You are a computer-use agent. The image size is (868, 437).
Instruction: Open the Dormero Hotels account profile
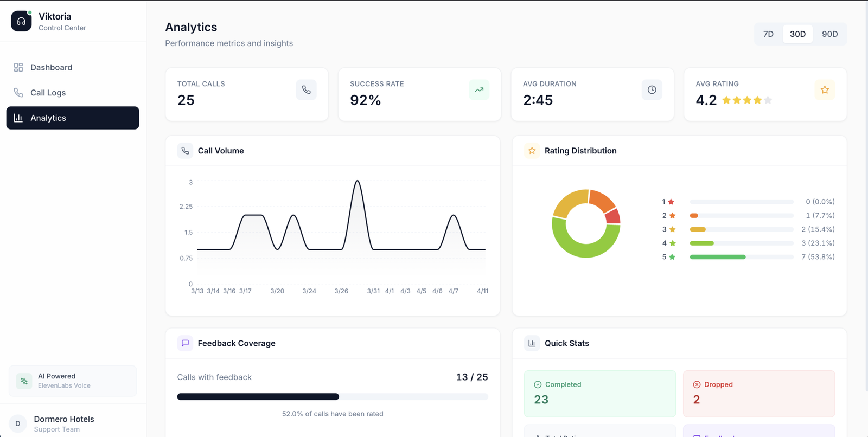(x=63, y=423)
